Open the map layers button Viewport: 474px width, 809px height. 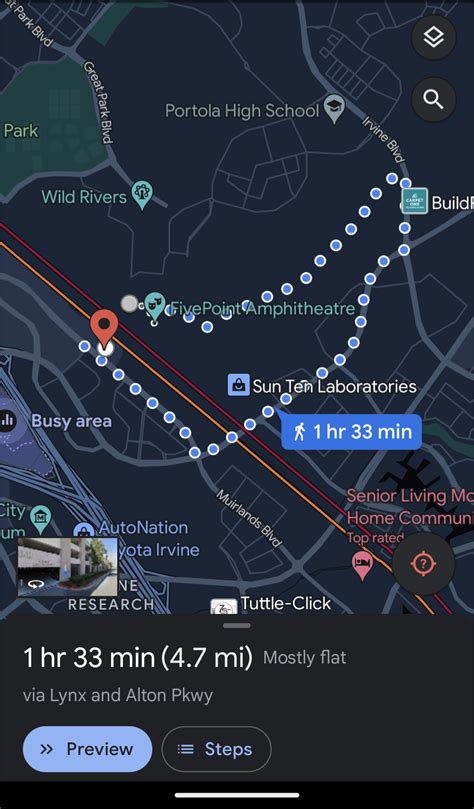tap(434, 37)
